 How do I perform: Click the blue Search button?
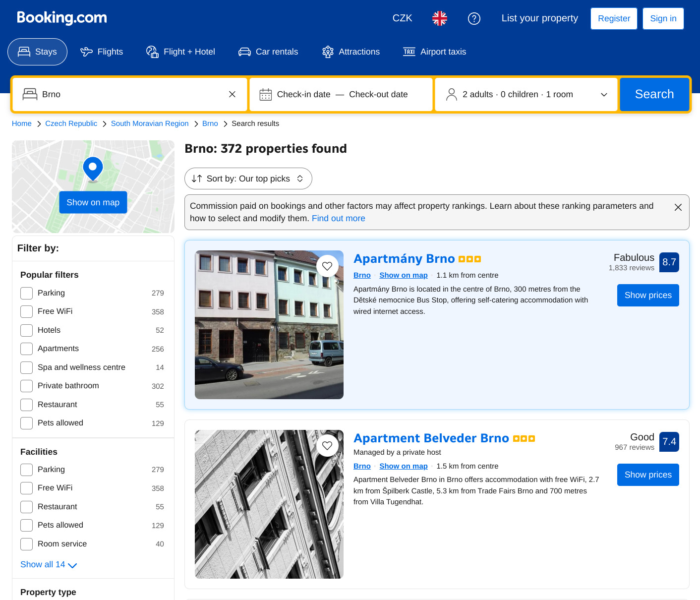654,94
